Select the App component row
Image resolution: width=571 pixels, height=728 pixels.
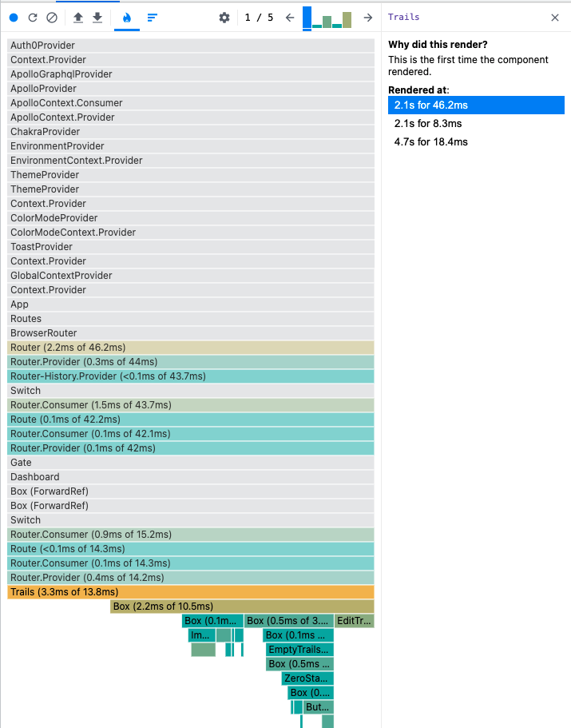[x=191, y=304]
